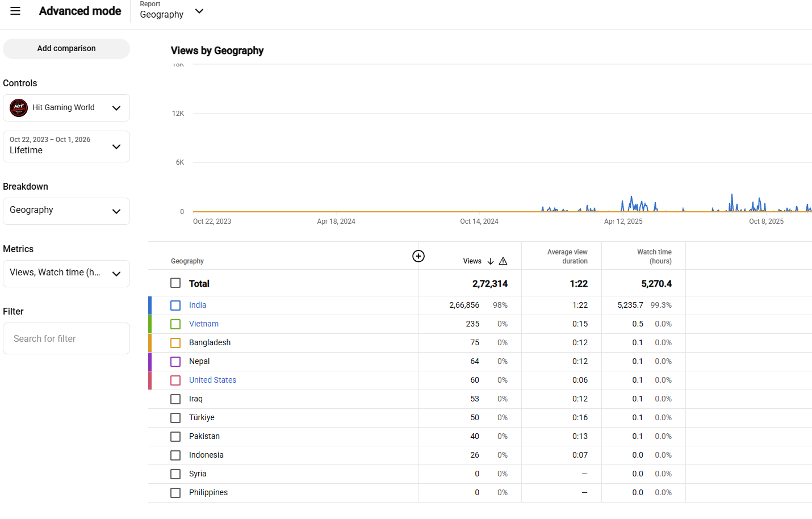The width and height of the screenshot is (812, 519).
Task: Open the hamburger navigation menu
Action: click(15, 11)
